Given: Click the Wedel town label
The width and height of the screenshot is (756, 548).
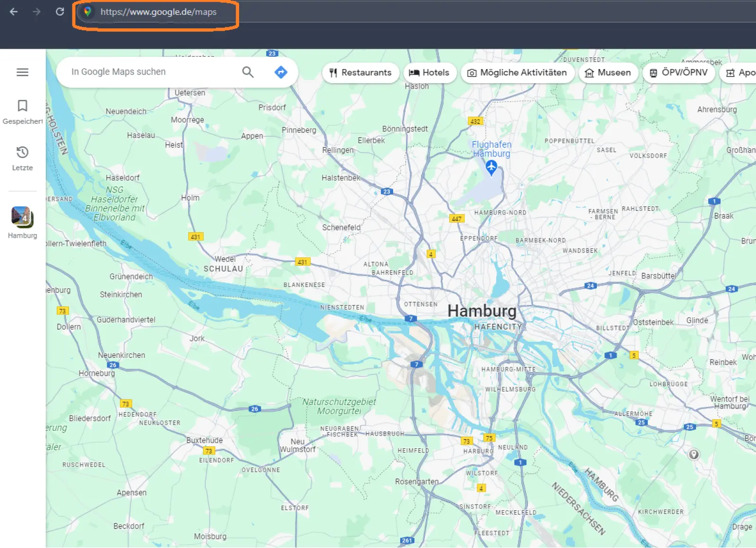Looking at the screenshot, I should [225, 259].
